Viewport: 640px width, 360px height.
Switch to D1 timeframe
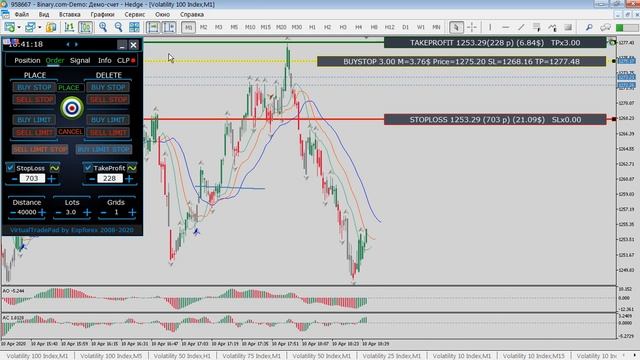405,27
